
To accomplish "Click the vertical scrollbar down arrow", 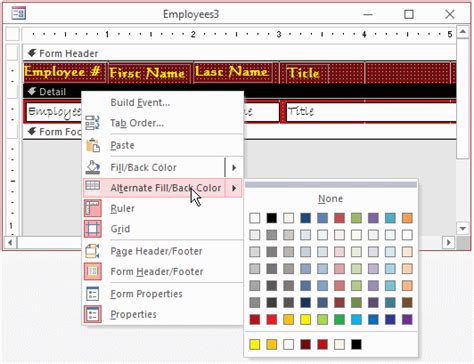I will [x=463, y=228].
